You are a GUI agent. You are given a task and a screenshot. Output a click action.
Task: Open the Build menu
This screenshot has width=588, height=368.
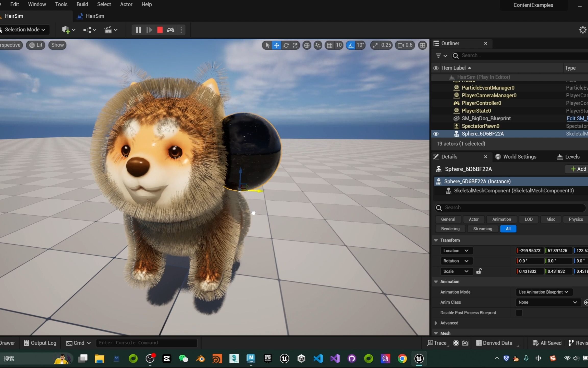82,4
